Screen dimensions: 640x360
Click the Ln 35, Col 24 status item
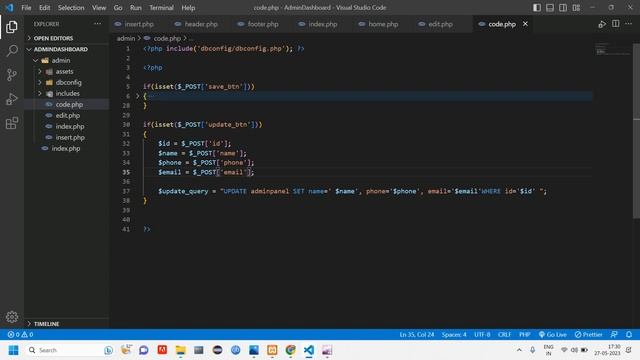pos(417,334)
